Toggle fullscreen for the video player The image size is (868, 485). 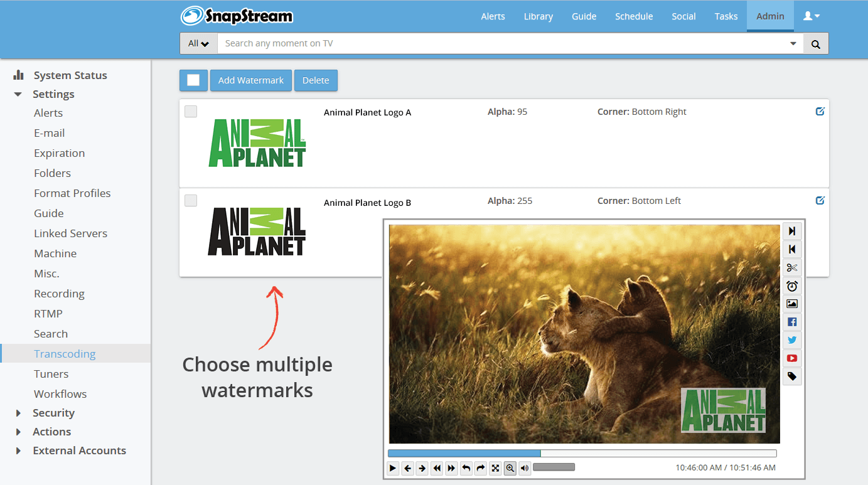(495, 468)
